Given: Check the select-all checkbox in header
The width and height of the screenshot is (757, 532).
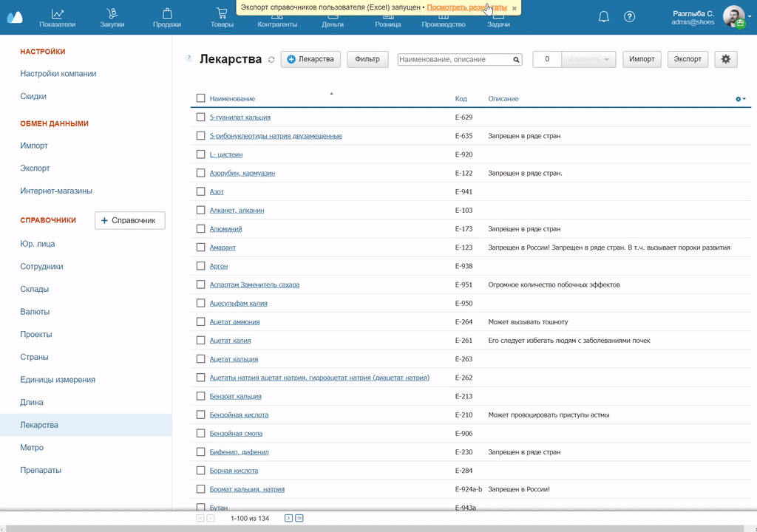Looking at the screenshot, I should click(200, 98).
